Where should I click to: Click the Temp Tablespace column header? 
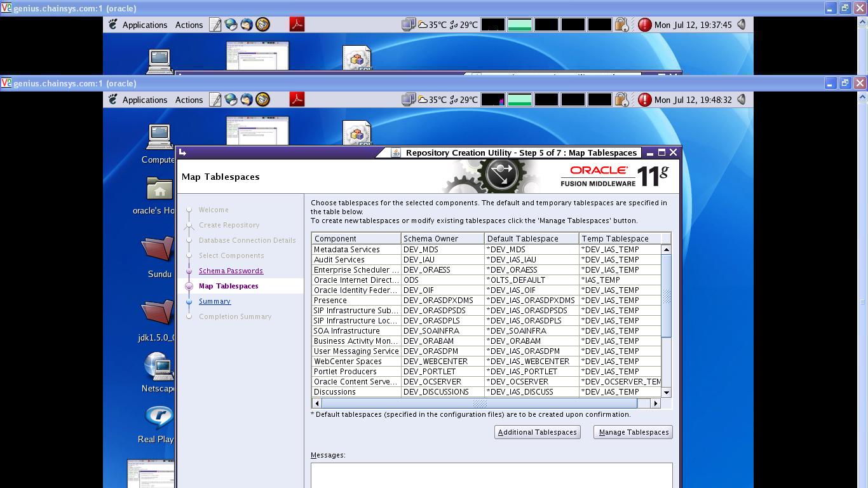[620, 238]
